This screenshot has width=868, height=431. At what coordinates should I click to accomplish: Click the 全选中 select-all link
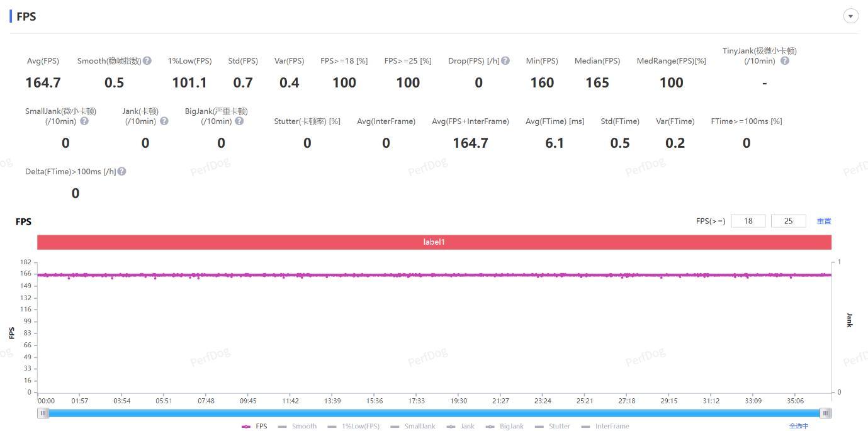click(x=799, y=426)
